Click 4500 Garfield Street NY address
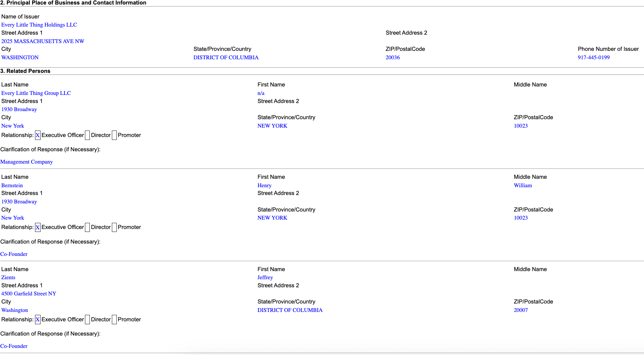 [29, 293]
